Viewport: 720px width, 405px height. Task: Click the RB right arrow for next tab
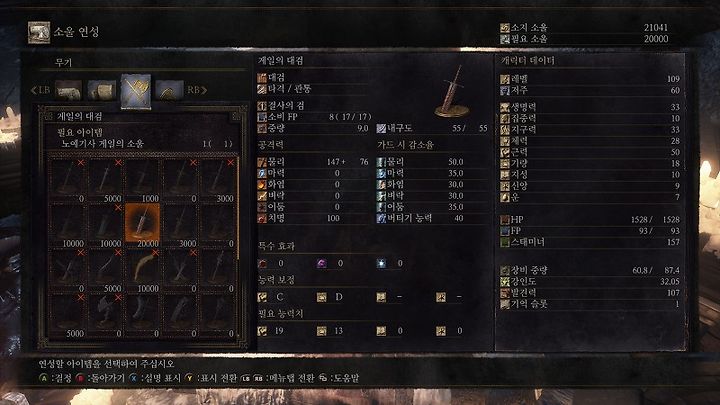[x=197, y=90]
